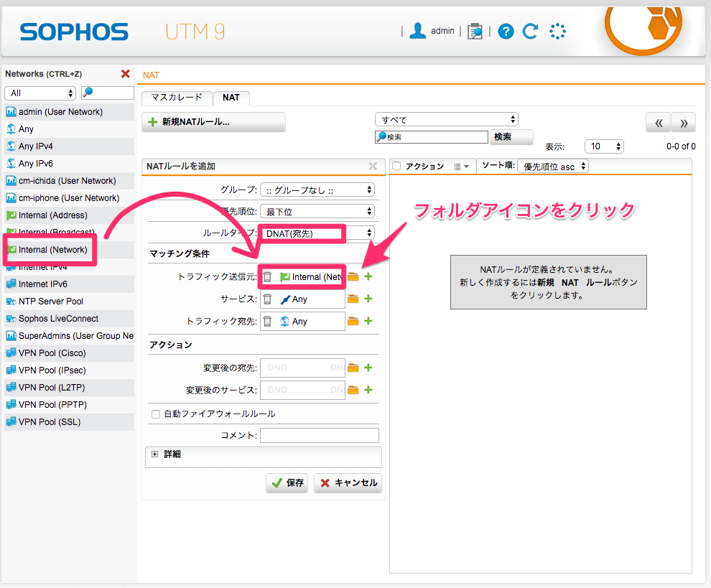Click green plus for 変更後の宛先
Image resolution: width=711 pixels, height=588 pixels.
pos(368,368)
